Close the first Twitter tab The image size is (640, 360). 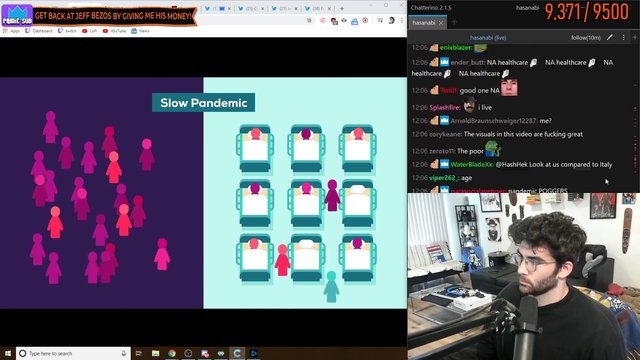(x=229, y=9)
